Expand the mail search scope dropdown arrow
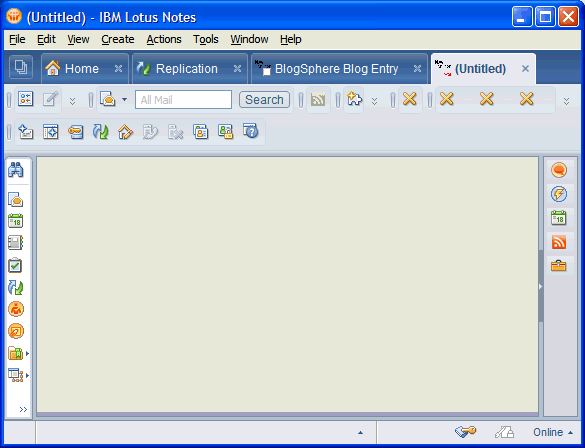 coord(125,100)
